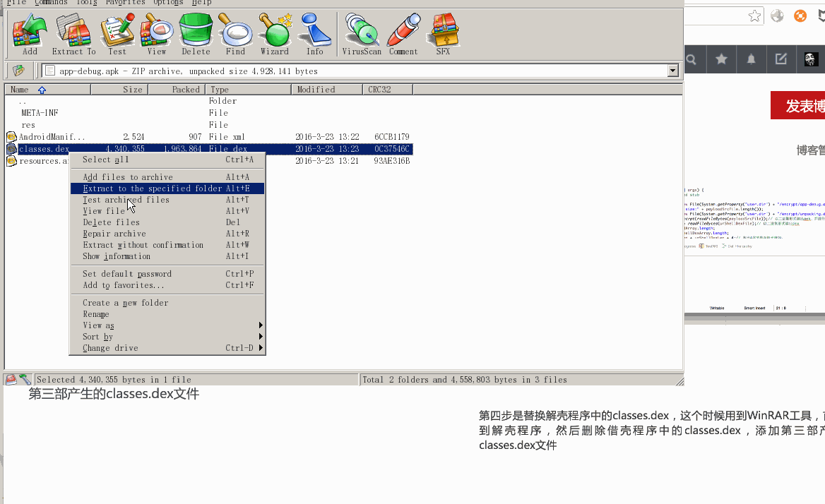This screenshot has width=825, height=504.
Task: Run VirusScan from the toolbar
Action: 362,34
